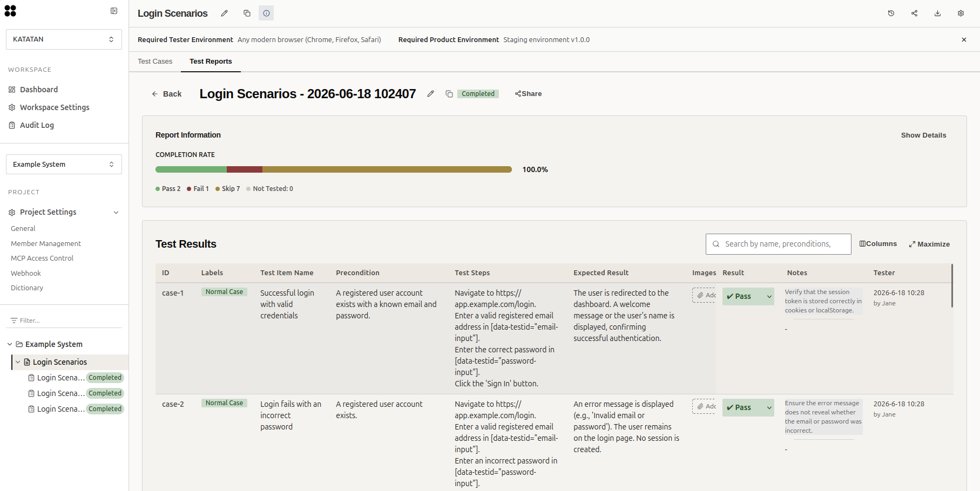This screenshot has height=491, width=980.
Task: Open Columns selector
Action: coord(878,244)
